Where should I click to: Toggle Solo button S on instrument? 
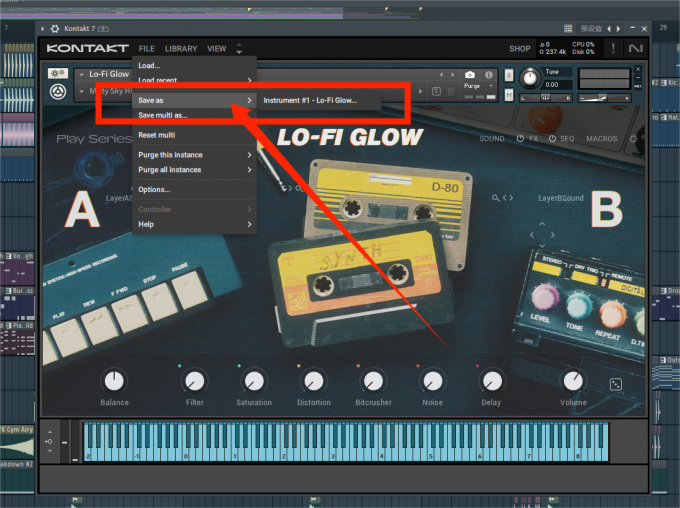509,75
